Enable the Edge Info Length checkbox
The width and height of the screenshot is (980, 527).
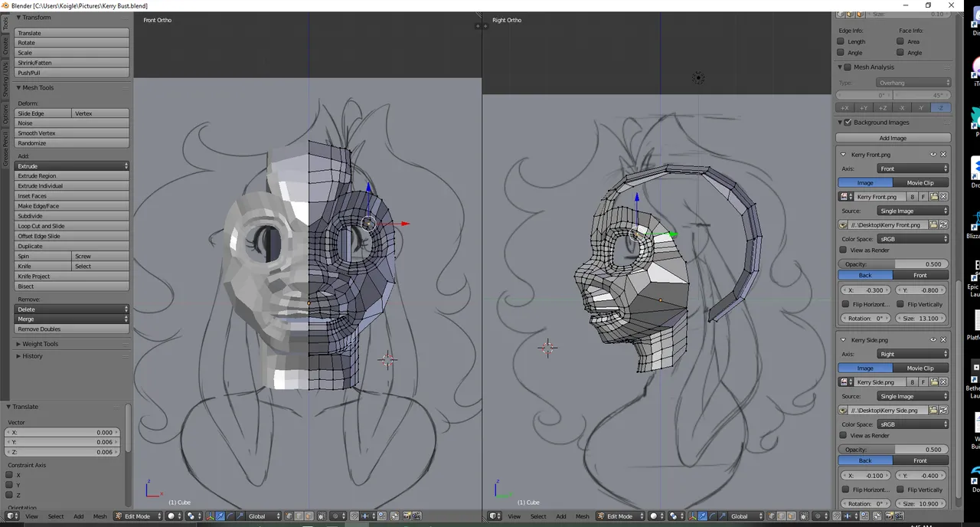click(x=841, y=41)
